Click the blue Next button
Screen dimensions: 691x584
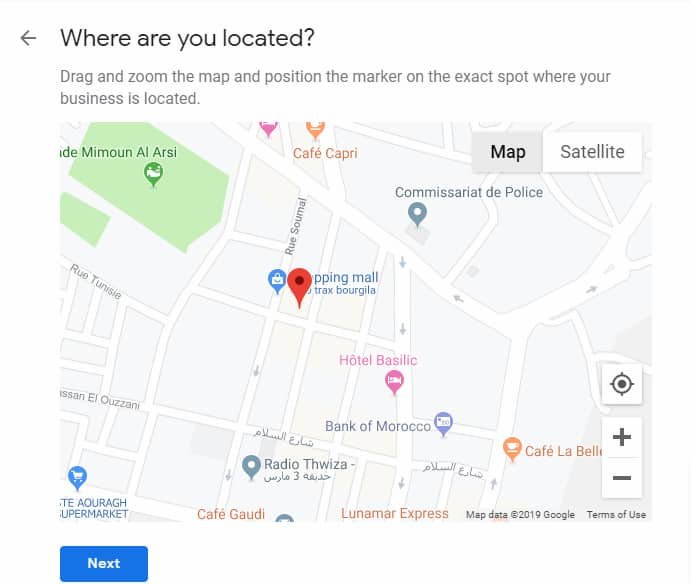click(104, 563)
